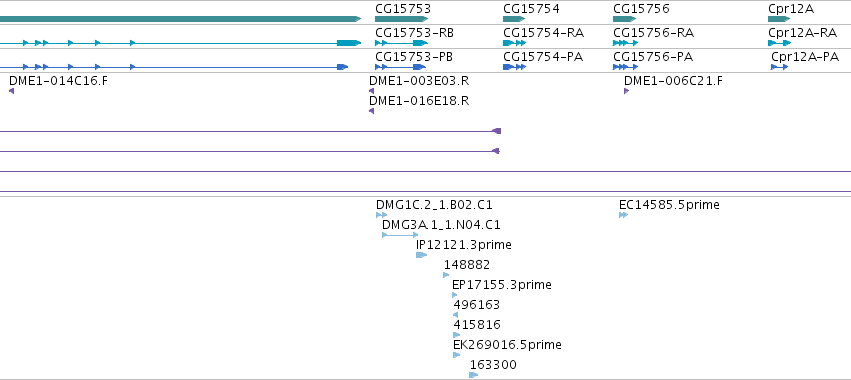Open the DMG1C.2_1.B02.C1 EST label
The image size is (851, 380).
coord(434,205)
